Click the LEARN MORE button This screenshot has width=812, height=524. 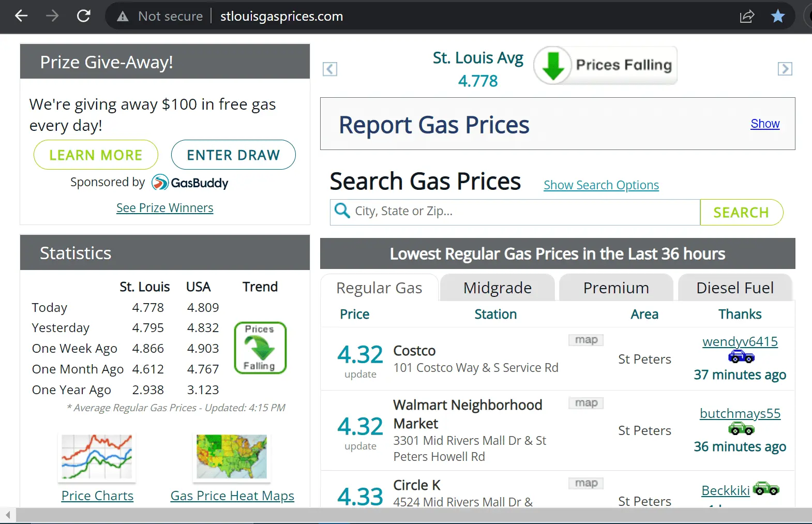[x=96, y=155]
